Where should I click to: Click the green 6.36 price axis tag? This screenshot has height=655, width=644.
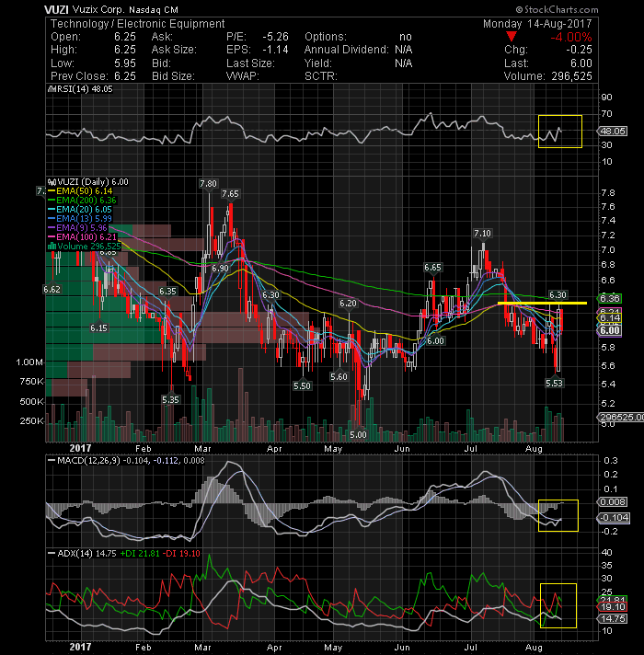[610, 299]
